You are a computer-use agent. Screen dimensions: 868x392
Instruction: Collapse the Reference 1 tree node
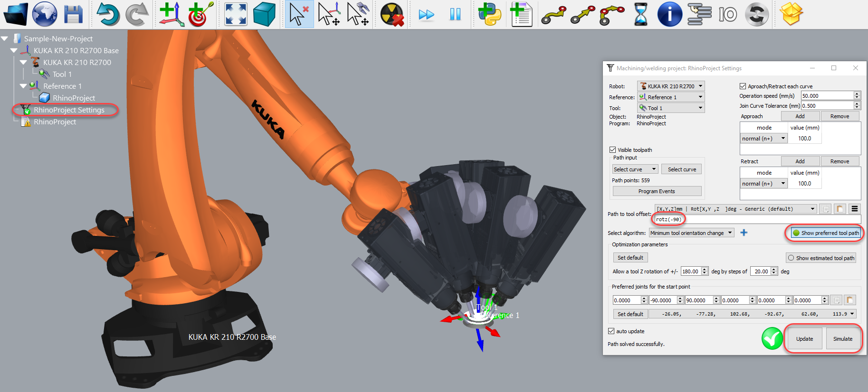point(23,86)
